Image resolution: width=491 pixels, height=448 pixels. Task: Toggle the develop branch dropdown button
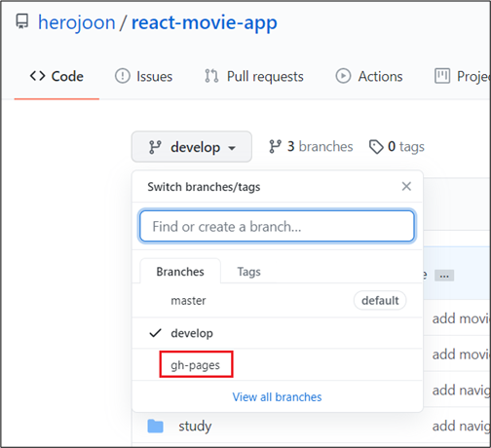click(x=192, y=147)
